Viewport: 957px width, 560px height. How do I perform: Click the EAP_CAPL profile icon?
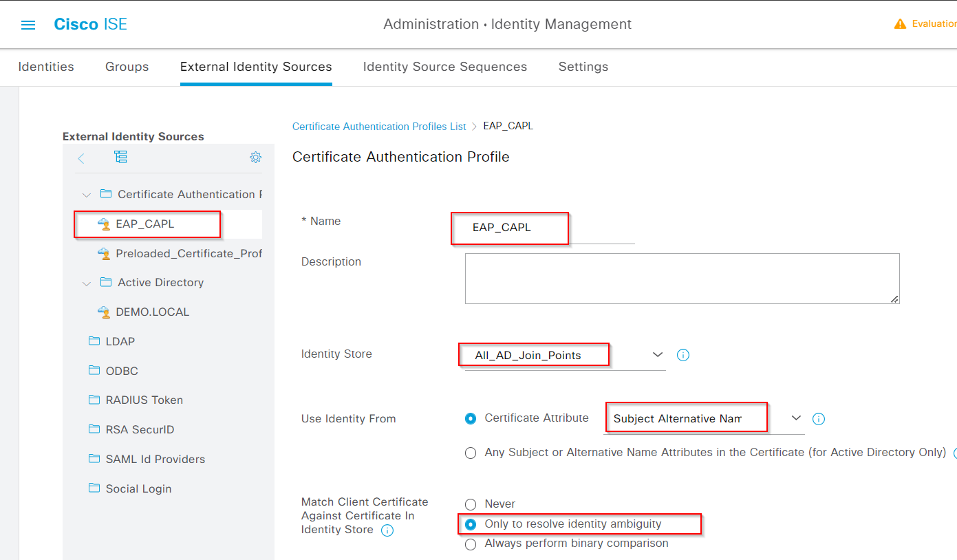[104, 224]
